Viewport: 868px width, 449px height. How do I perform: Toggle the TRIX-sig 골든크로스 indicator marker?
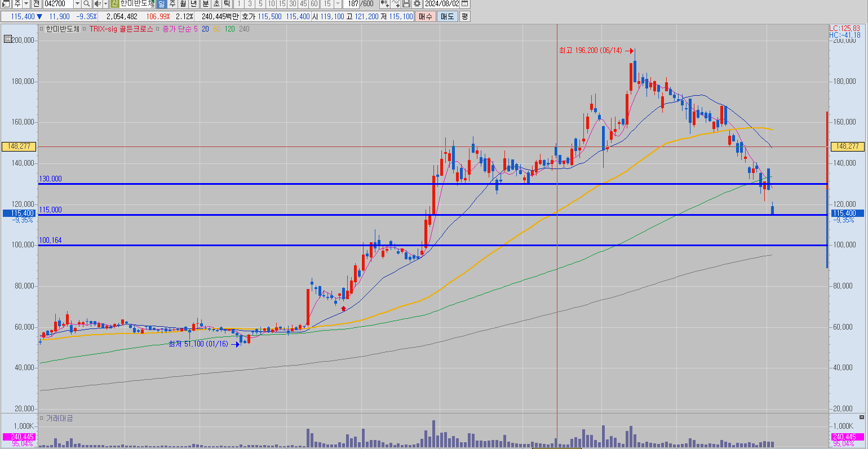(85, 29)
